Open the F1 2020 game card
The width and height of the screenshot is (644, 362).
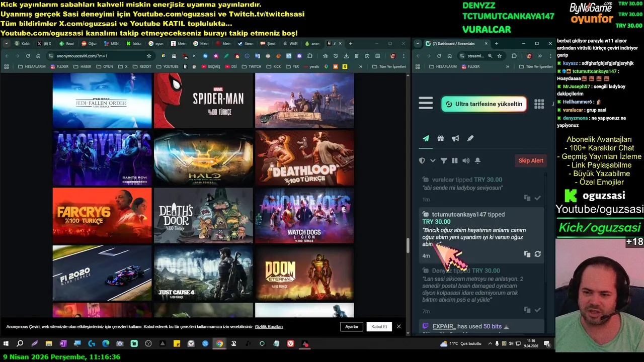click(102, 273)
